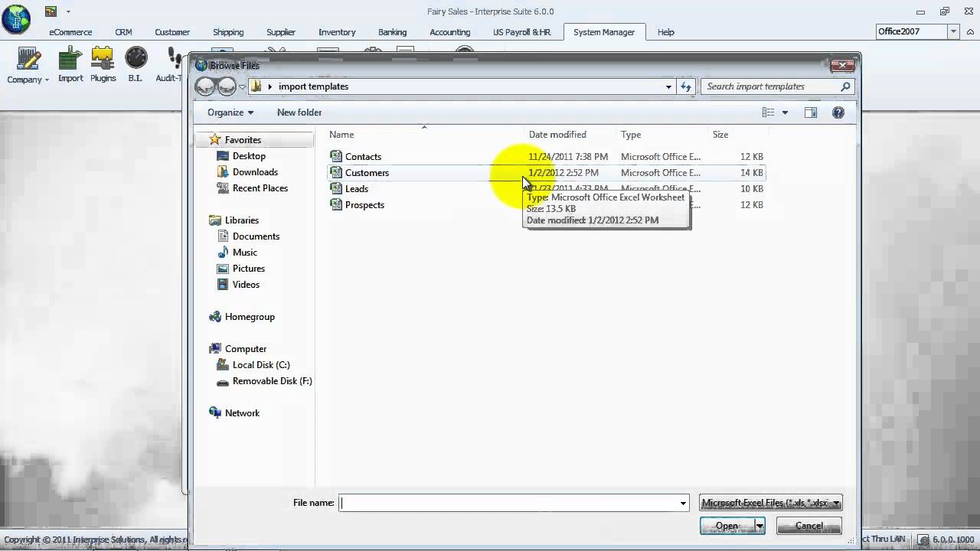Switch to the Inventory tab
980x551 pixels.
click(x=337, y=32)
